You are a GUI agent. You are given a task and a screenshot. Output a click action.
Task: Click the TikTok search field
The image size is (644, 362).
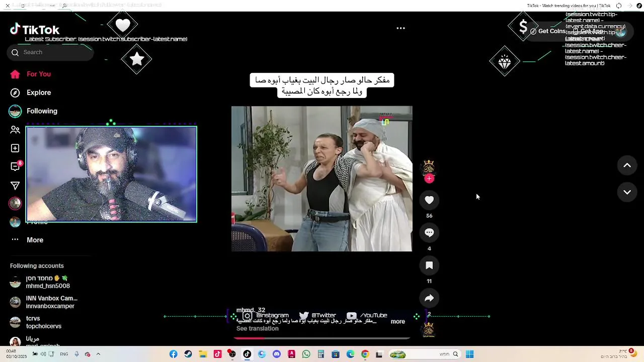pyautogui.click(x=50, y=52)
